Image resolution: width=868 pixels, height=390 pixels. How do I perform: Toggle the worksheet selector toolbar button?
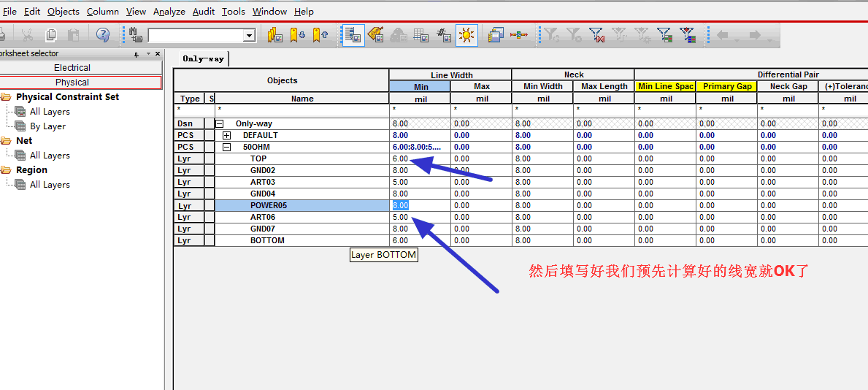[353, 35]
